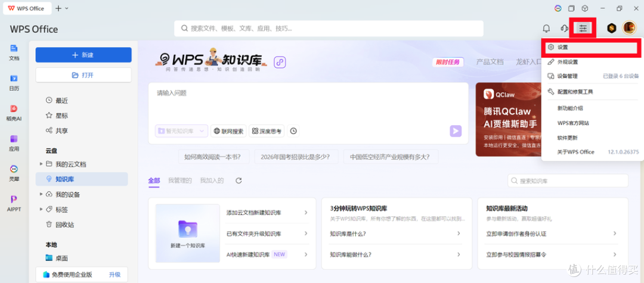The height and width of the screenshot is (283, 644).
Task: Open AIPPT in the sidebar
Action: (14, 203)
